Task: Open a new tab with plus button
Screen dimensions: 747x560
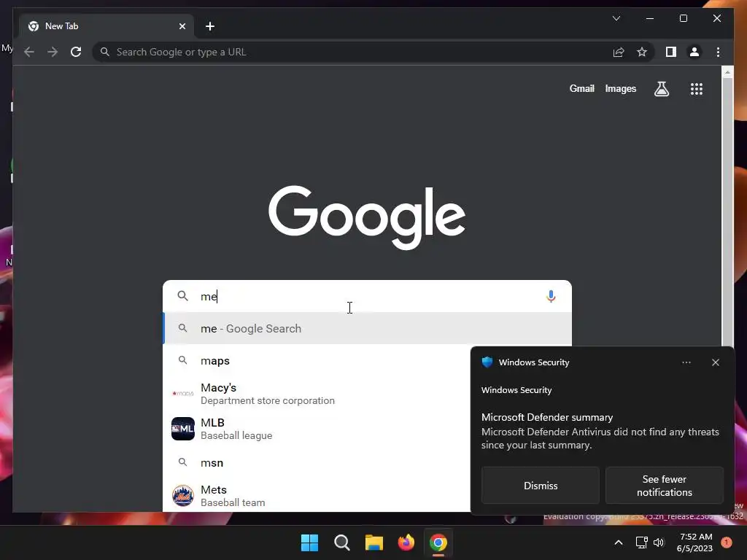Action: (210, 26)
